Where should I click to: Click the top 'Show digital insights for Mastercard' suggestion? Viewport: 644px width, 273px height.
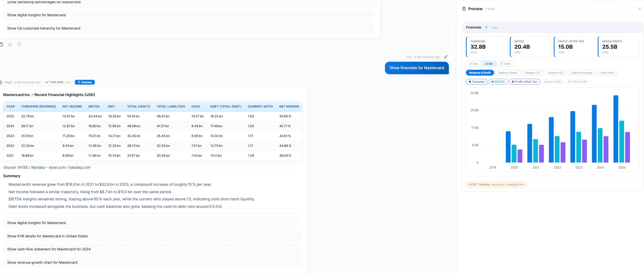pyautogui.click(x=189, y=15)
